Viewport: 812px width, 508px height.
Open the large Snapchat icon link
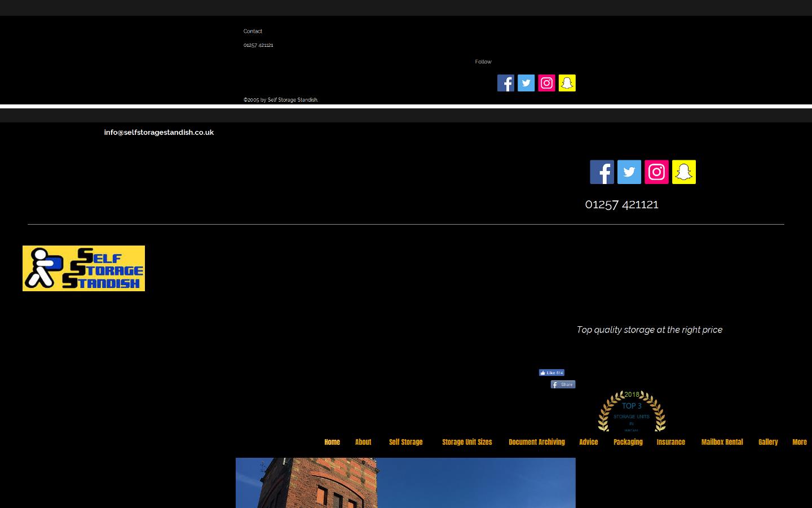[683, 172]
